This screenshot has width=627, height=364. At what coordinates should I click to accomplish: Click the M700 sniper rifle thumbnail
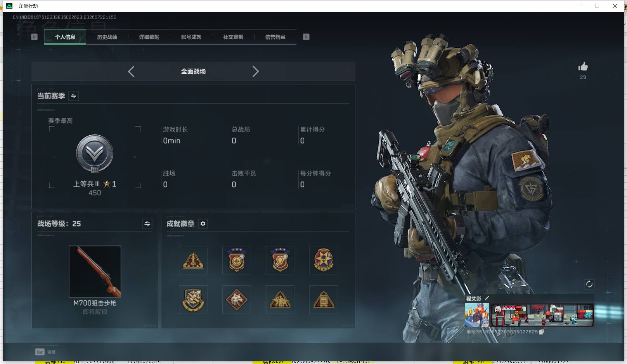[x=95, y=272]
